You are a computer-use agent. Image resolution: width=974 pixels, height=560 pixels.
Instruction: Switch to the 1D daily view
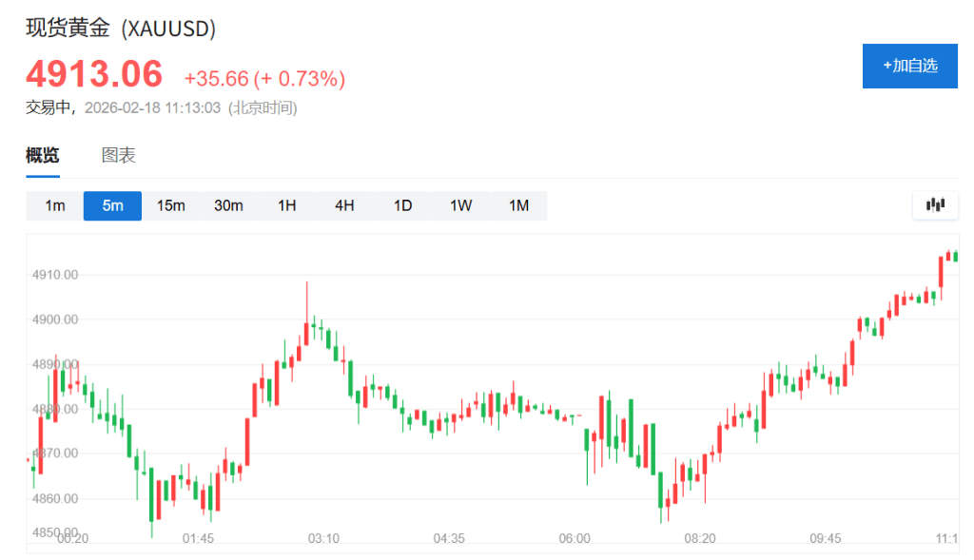click(402, 205)
